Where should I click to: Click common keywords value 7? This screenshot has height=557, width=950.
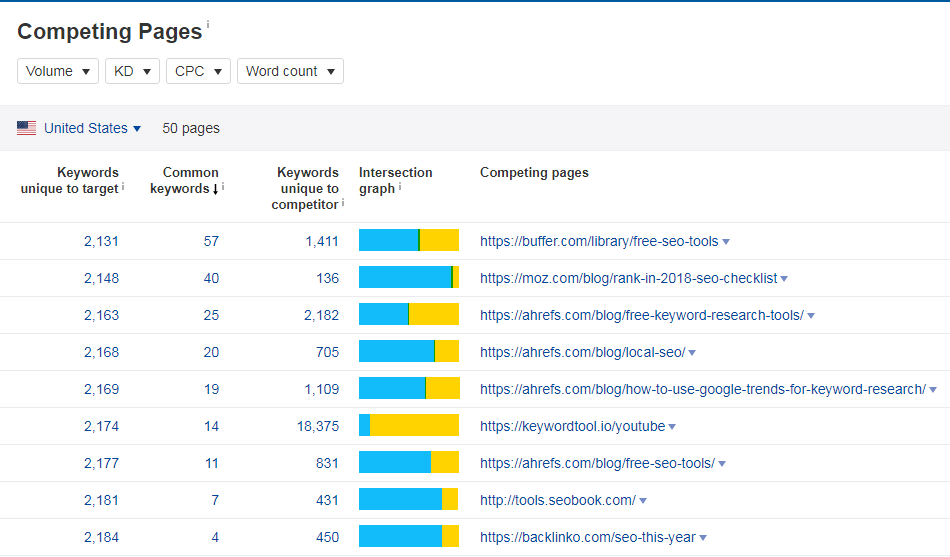pyautogui.click(x=215, y=500)
